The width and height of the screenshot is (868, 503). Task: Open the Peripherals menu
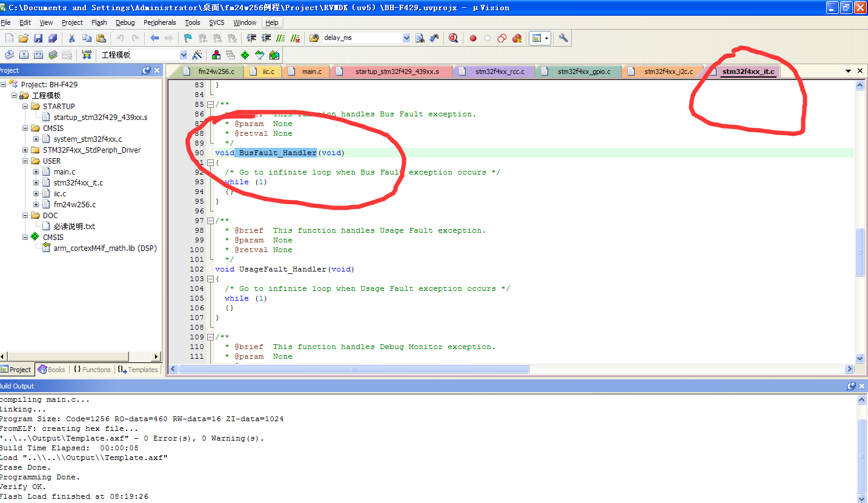click(159, 22)
